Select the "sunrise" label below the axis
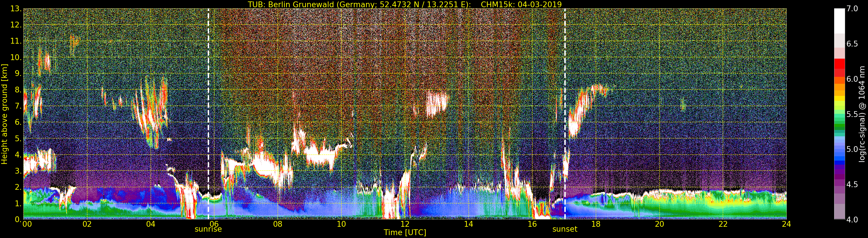 pos(208,229)
